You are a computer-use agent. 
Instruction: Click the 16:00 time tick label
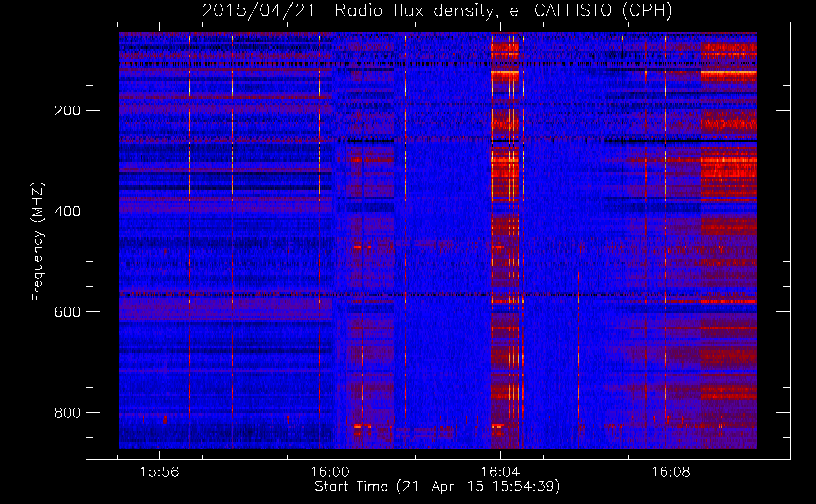click(x=330, y=472)
